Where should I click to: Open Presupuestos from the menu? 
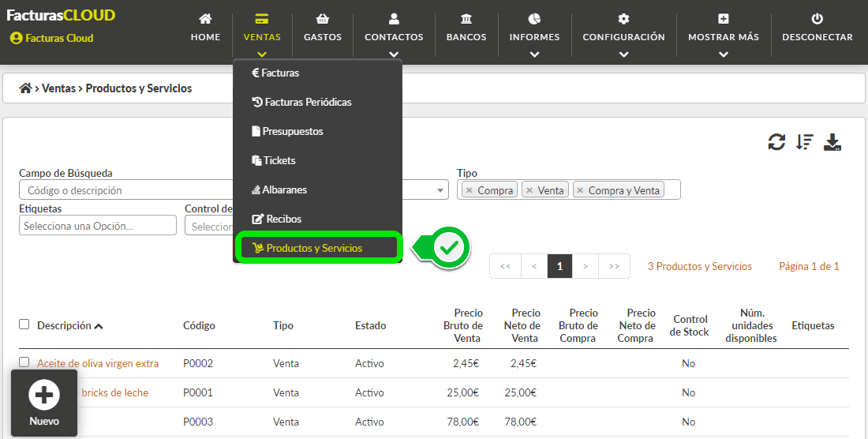pos(287,131)
